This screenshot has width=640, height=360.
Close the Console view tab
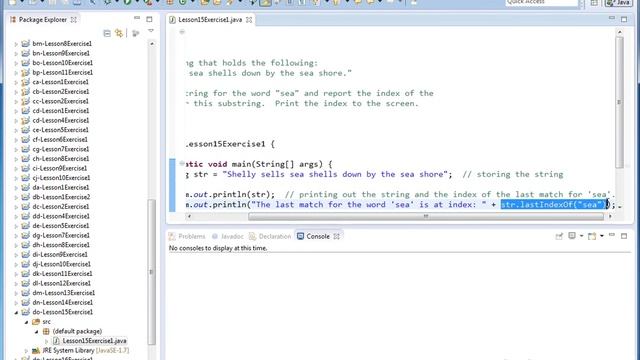pos(336,236)
